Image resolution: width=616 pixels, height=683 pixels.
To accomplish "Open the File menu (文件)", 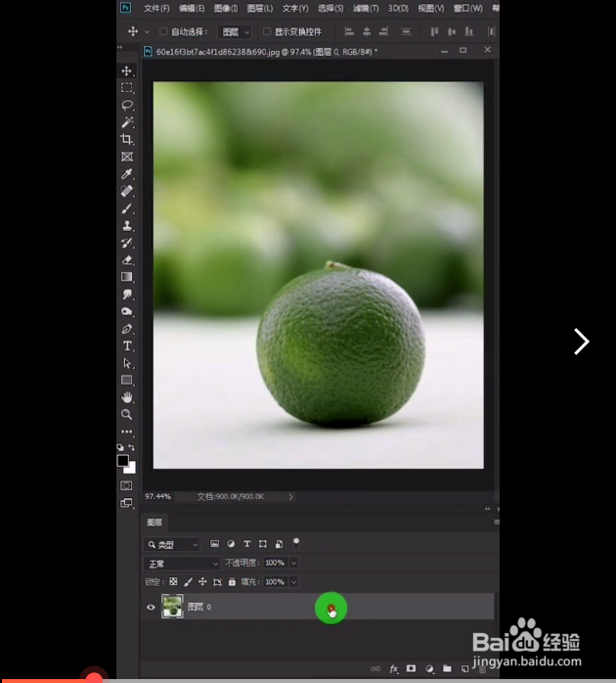I will click(x=156, y=8).
